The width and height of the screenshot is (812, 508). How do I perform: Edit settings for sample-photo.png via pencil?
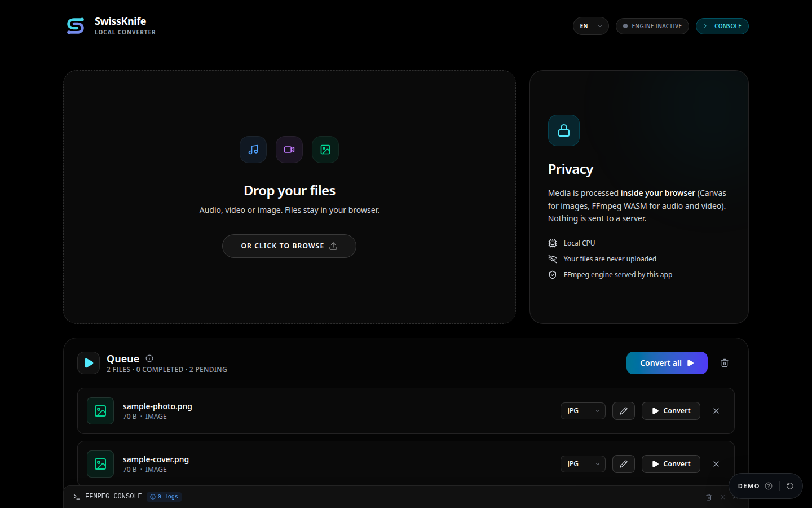point(624,411)
